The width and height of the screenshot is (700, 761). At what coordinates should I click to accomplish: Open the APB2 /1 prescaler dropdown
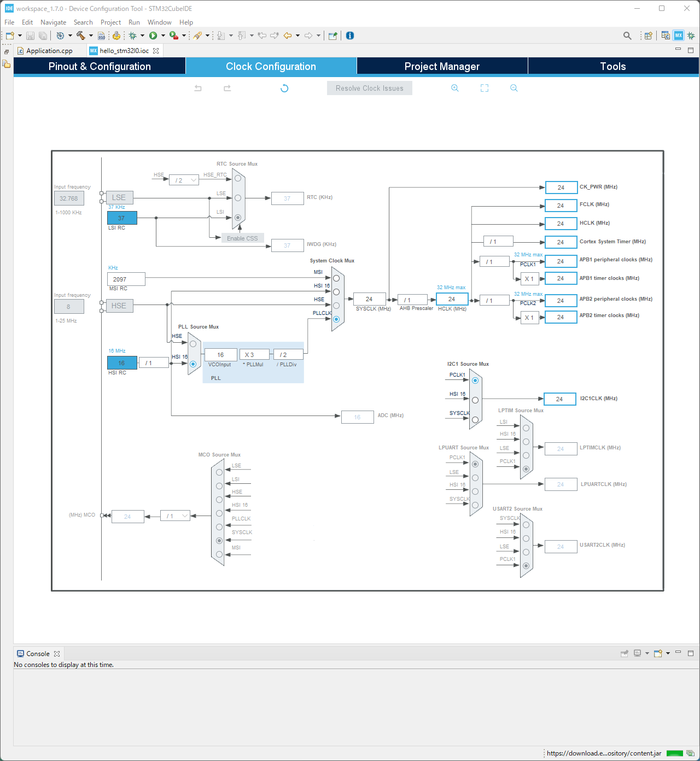click(x=494, y=301)
